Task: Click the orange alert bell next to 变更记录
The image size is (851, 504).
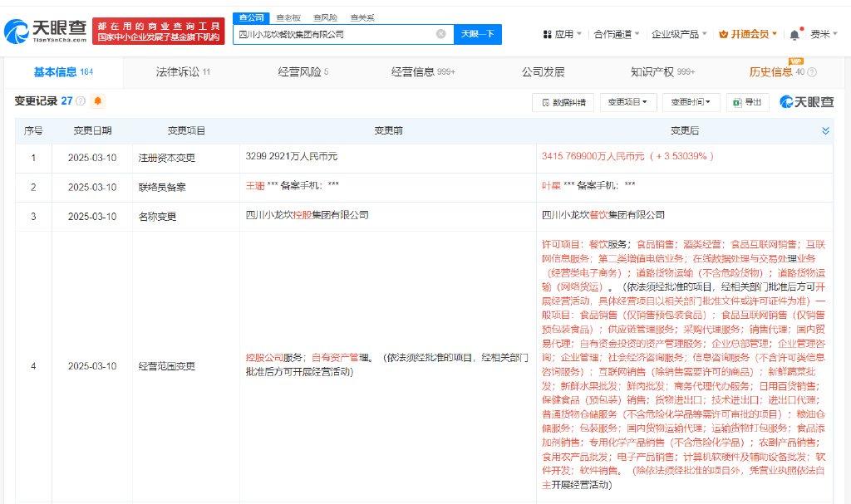Action: coord(98,101)
